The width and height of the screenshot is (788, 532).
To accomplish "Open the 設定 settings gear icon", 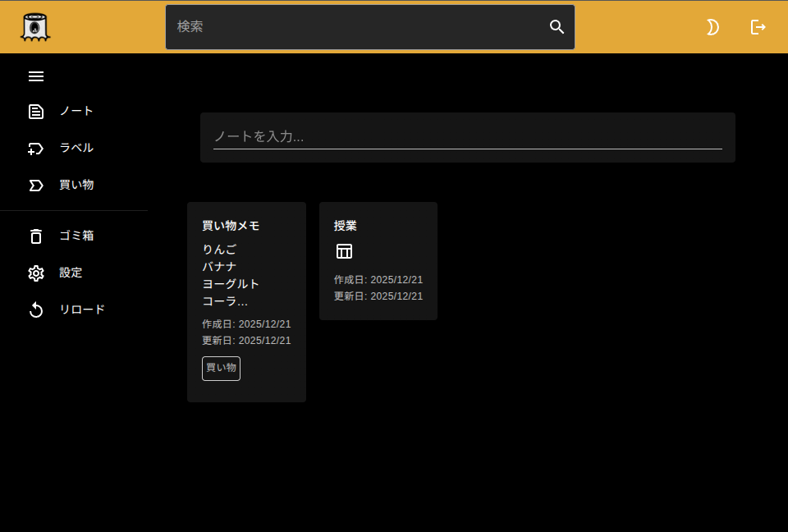I will [x=36, y=273].
